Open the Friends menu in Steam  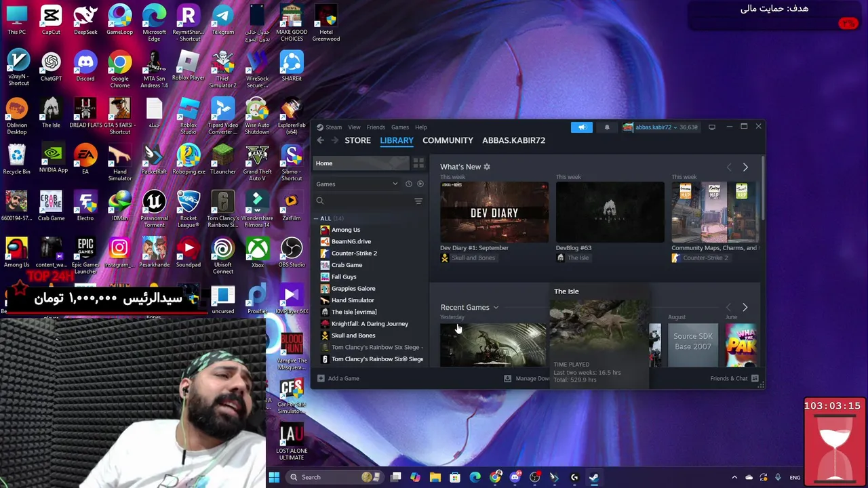click(x=376, y=127)
